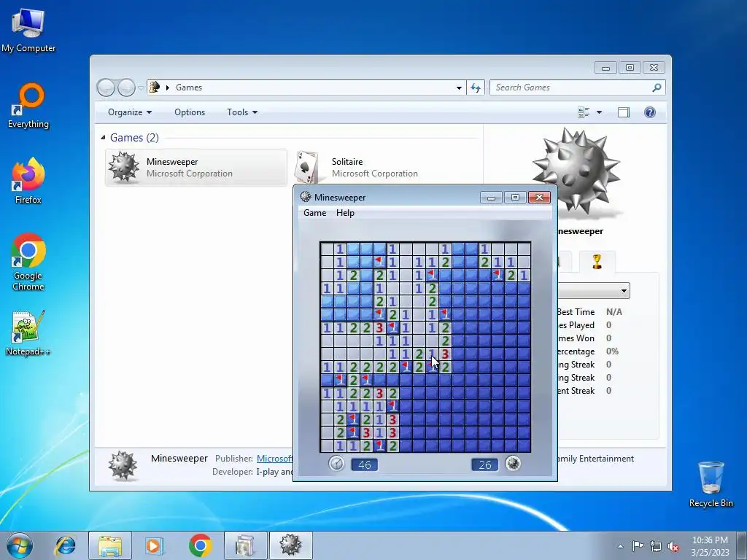Click Options in Games toolbar

190,112
